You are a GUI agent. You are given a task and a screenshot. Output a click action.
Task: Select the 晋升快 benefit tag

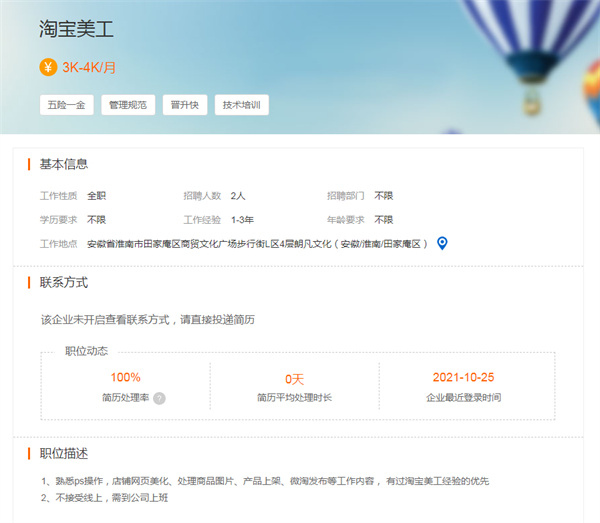[185, 105]
